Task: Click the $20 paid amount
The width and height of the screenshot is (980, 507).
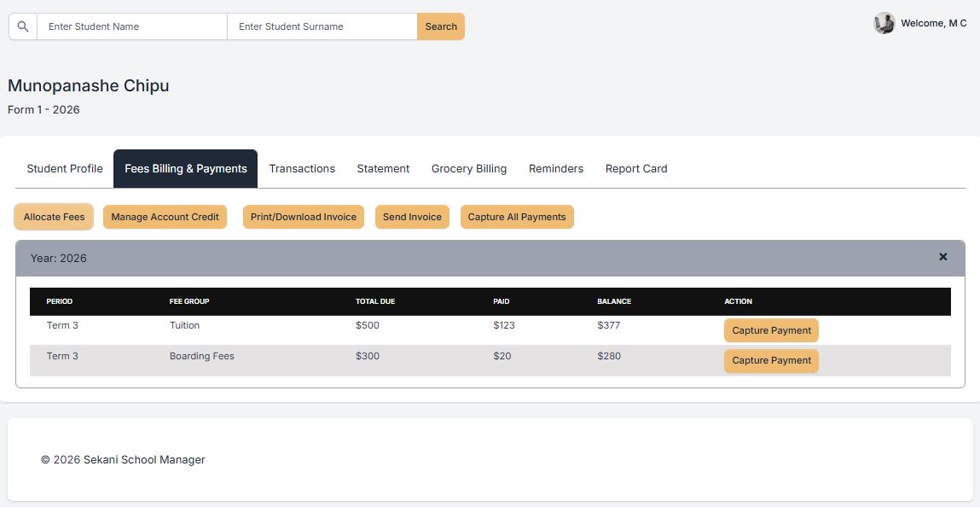Action: [x=502, y=356]
